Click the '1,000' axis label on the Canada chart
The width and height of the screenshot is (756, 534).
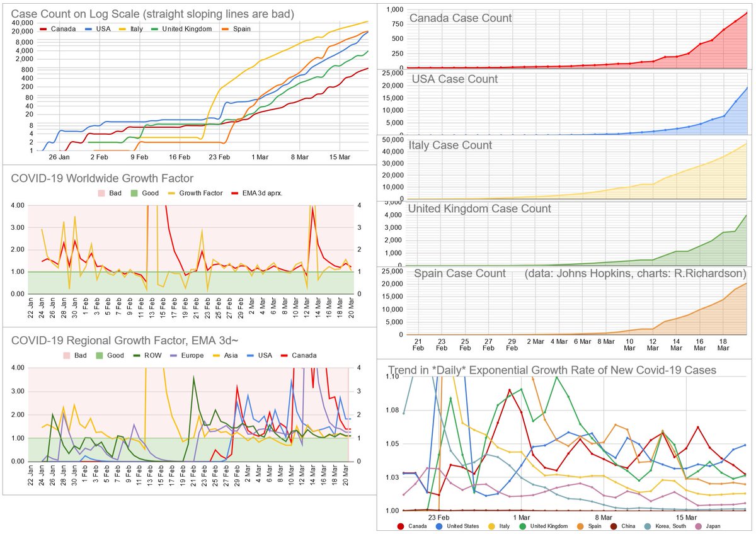point(394,9)
